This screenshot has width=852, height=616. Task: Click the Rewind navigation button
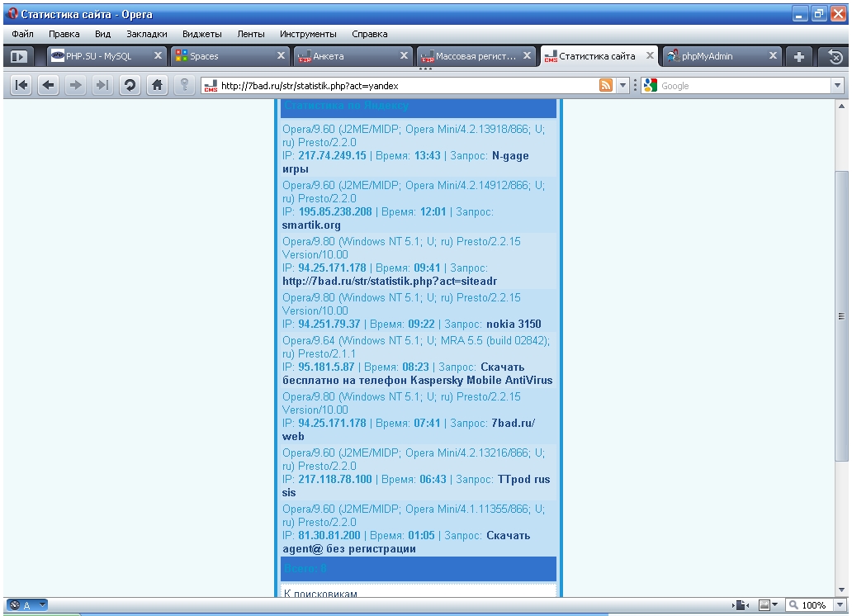pyautogui.click(x=21, y=85)
